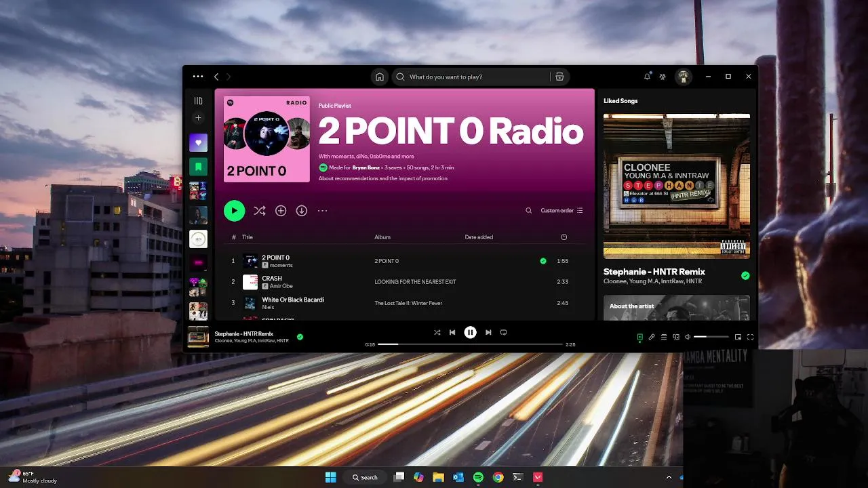Mute the volume speaker icon
The image size is (868, 488).
[687, 337]
